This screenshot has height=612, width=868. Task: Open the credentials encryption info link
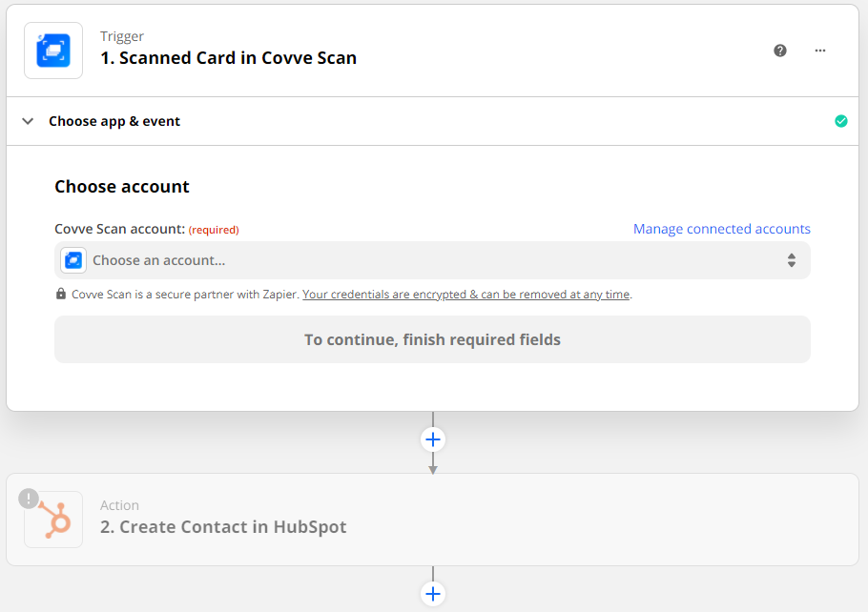[466, 295]
